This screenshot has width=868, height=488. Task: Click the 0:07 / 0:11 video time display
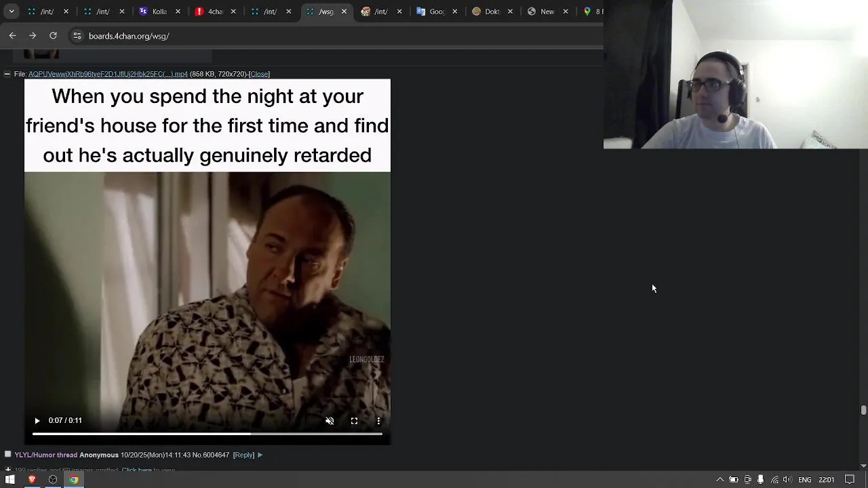tap(65, 421)
